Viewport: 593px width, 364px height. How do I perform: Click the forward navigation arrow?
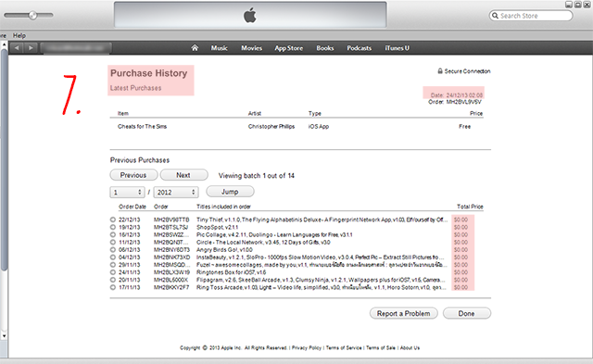[x=31, y=48]
